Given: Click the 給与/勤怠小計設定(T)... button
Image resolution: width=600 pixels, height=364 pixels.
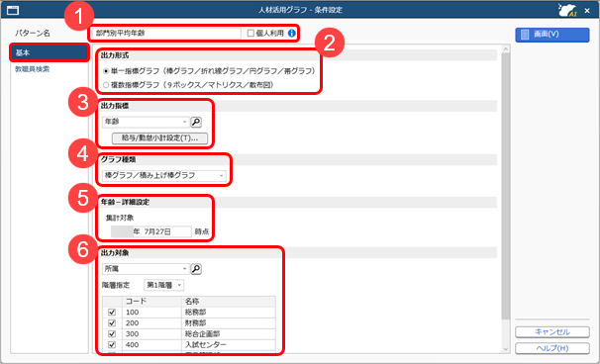Looking at the screenshot, I should click(x=159, y=138).
